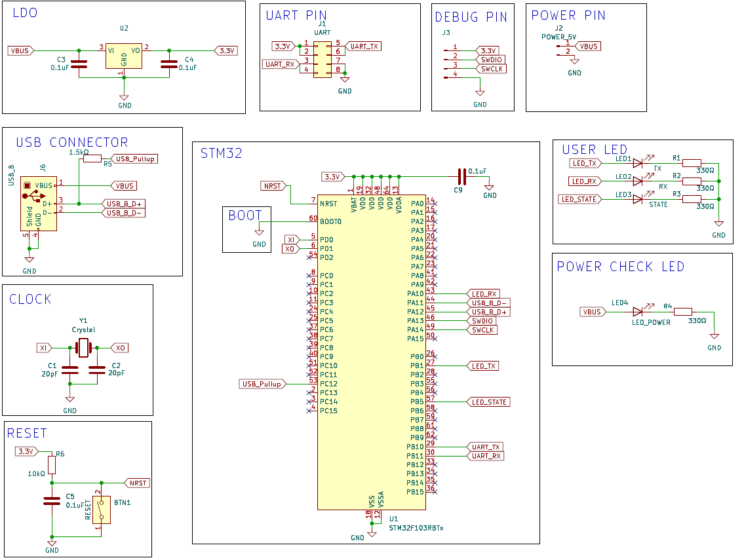
Task: Click the BOOT box title
Action: pos(245,215)
